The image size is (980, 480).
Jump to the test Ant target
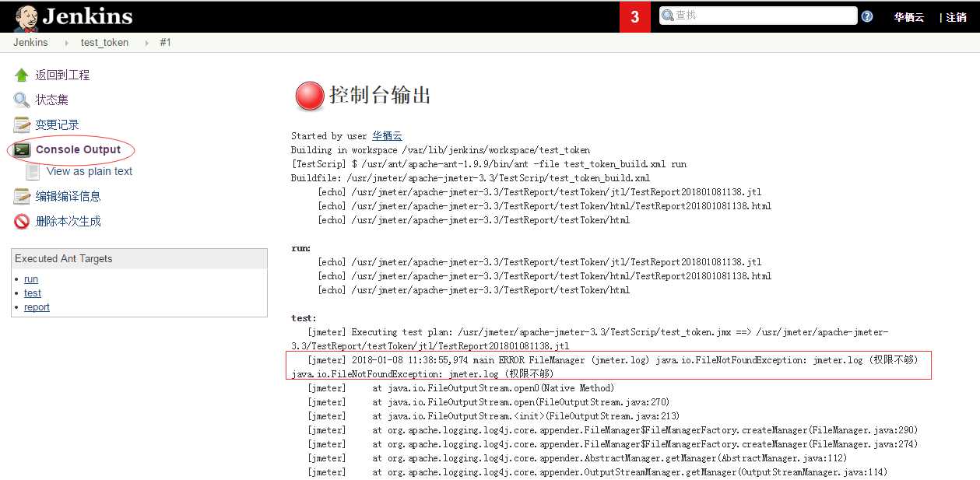tap(33, 293)
